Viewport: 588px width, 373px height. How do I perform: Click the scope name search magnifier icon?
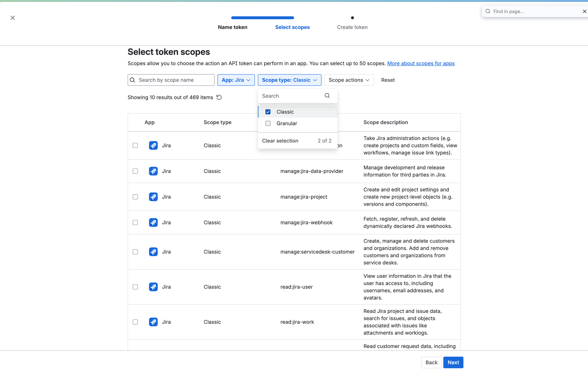[132, 80]
